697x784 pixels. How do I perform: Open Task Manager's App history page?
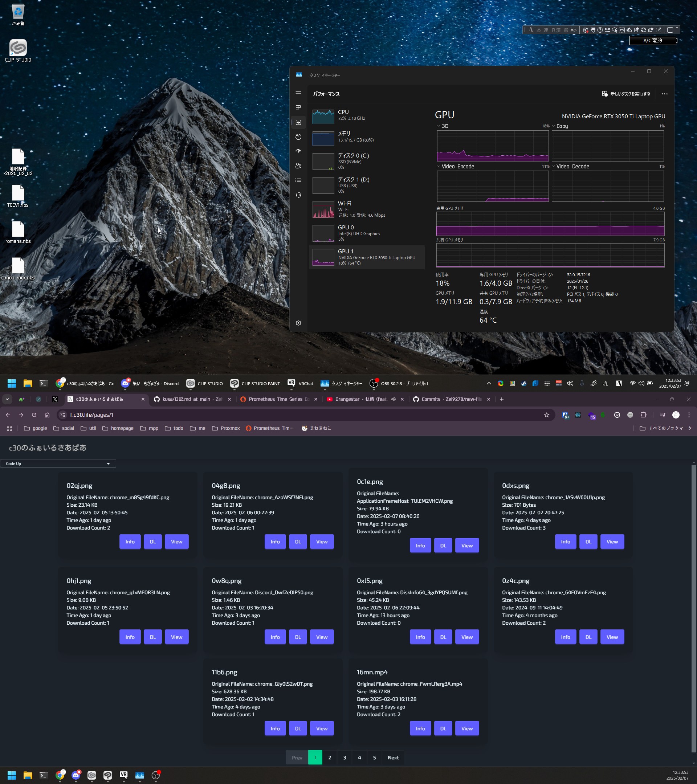[298, 137]
